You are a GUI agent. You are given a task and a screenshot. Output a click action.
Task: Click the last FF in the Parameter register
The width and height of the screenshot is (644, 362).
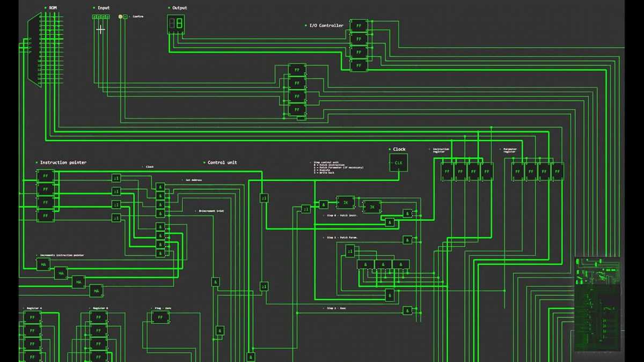pyautogui.click(x=556, y=170)
